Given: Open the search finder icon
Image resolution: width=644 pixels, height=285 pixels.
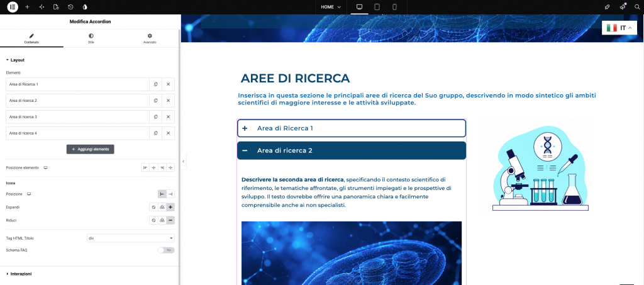Looking at the screenshot, I should point(638,7).
